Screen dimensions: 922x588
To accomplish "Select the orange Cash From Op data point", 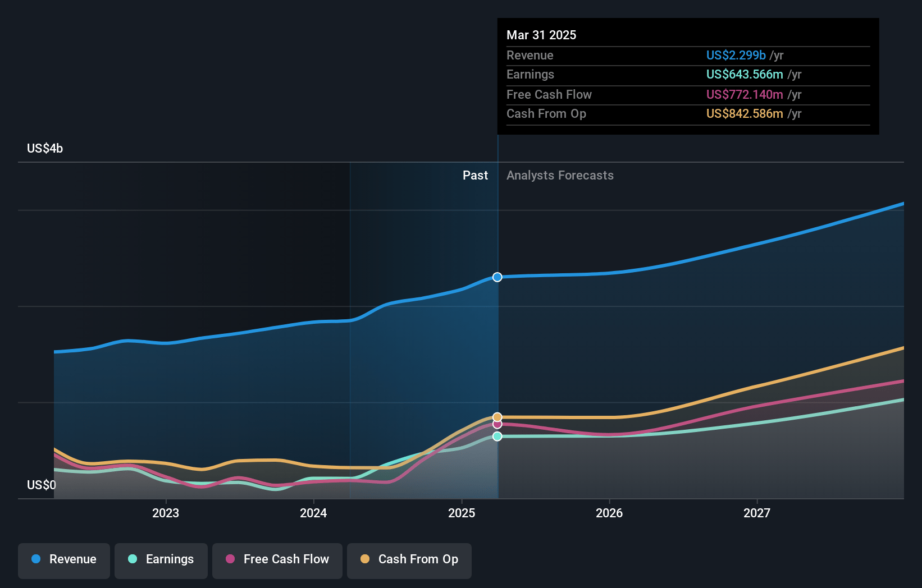I will pos(497,417).
